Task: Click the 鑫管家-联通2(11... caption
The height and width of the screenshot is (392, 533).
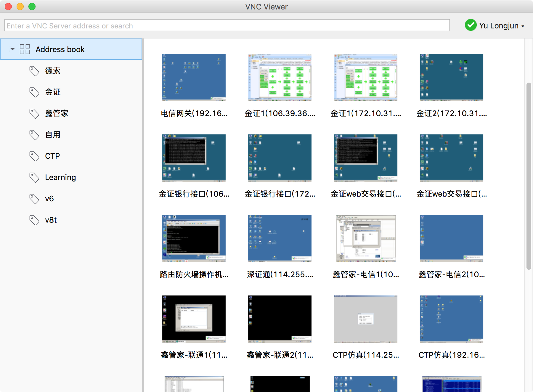Action: click(x=280, y=355)
